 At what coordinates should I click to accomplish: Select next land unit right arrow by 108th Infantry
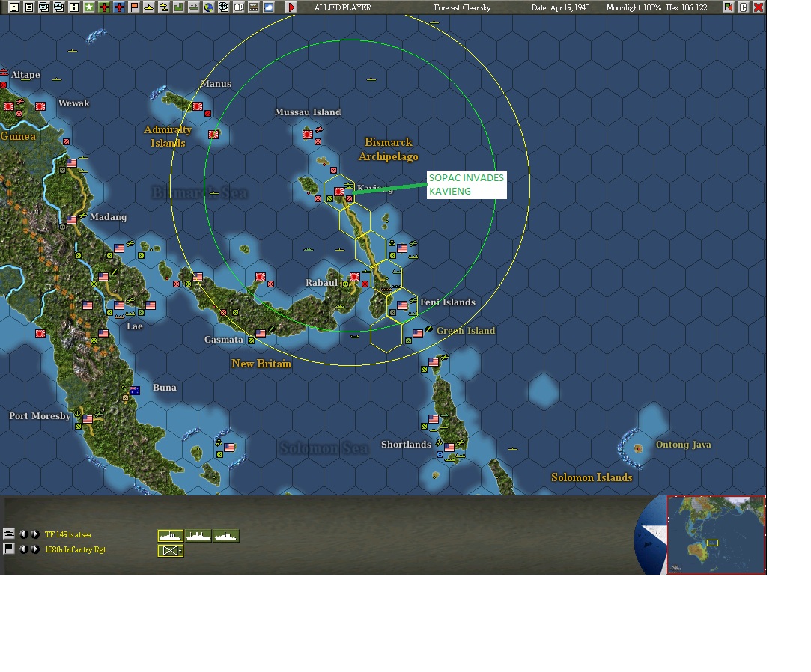[x=34, y=549]
